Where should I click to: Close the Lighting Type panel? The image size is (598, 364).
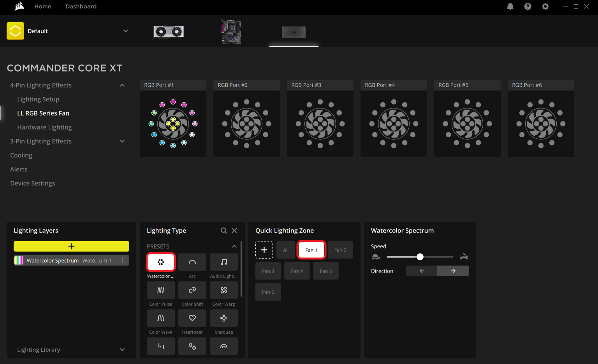pos(234,231)
